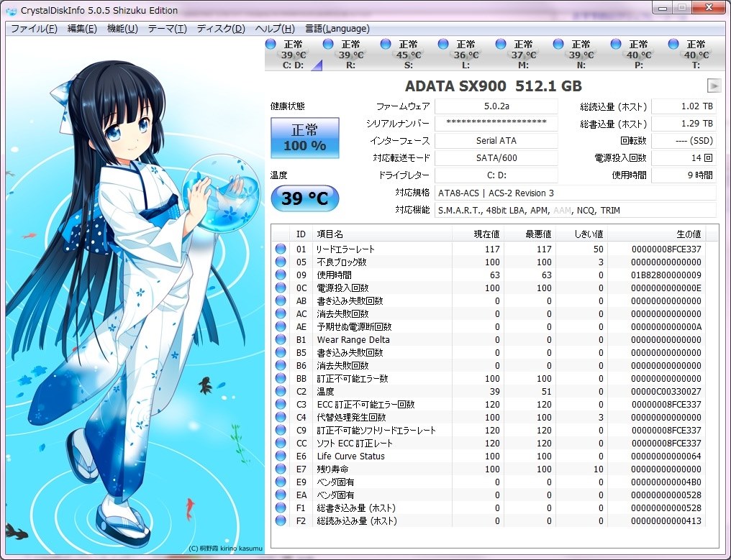The width and height of the screenshot is (731, 560).
Task: Click the SATA/600 transfer mode field
Action: 496,158
